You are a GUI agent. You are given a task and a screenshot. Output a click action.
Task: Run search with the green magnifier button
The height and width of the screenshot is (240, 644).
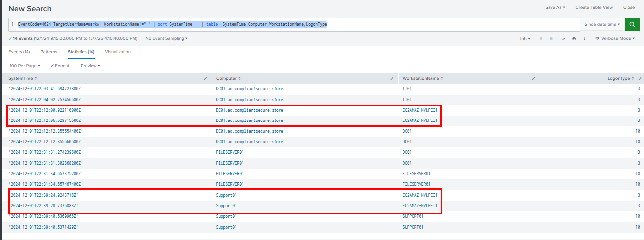pyautogui.click(x=632, y=24)
